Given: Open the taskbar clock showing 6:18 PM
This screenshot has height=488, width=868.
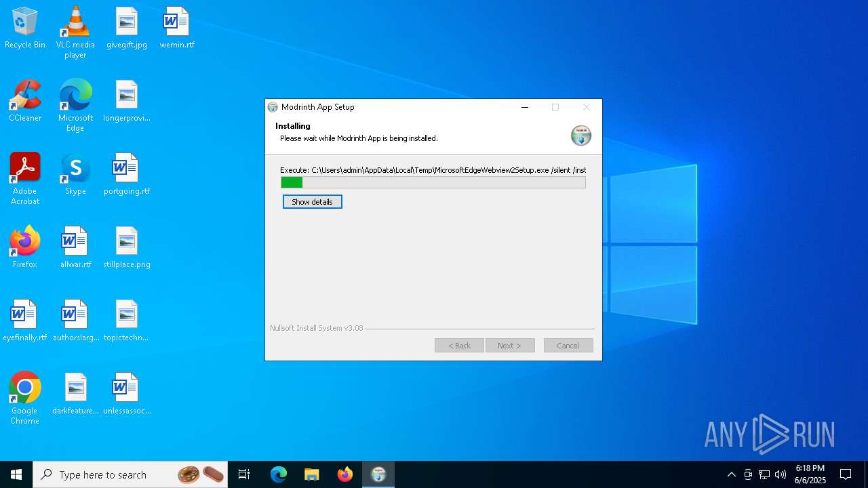Looking at the screenshot, I should click(810, 474).
